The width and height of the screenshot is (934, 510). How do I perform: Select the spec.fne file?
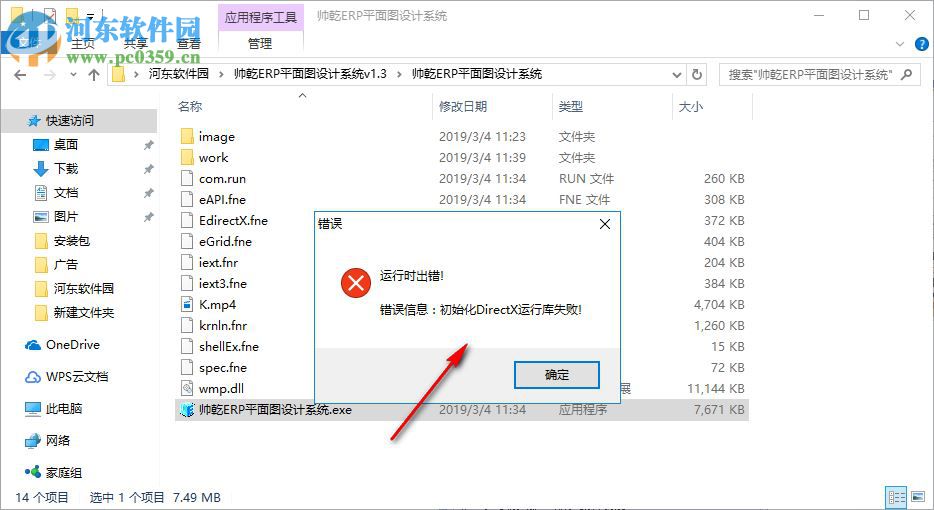(223, 368)
